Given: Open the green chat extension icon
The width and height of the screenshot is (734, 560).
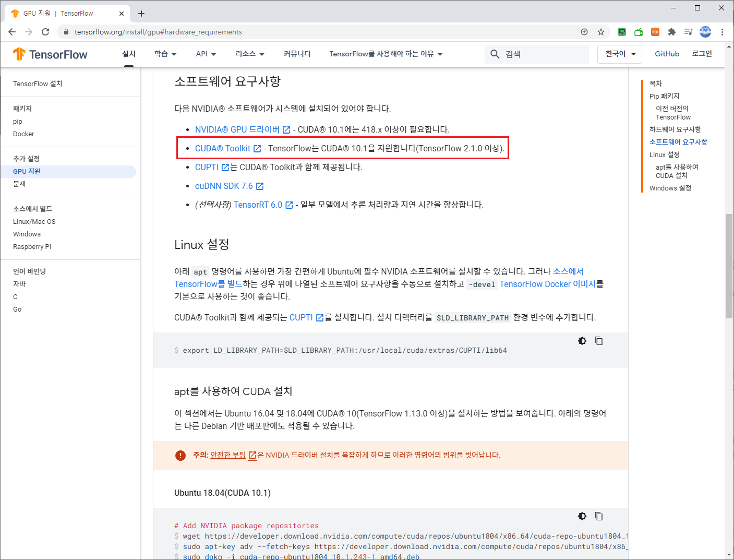Looking at the screenshot, I should [x=622, y=32].
